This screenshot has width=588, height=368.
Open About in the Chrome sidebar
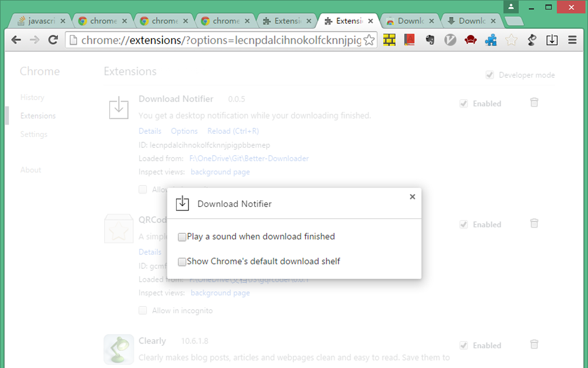point(31,170)
